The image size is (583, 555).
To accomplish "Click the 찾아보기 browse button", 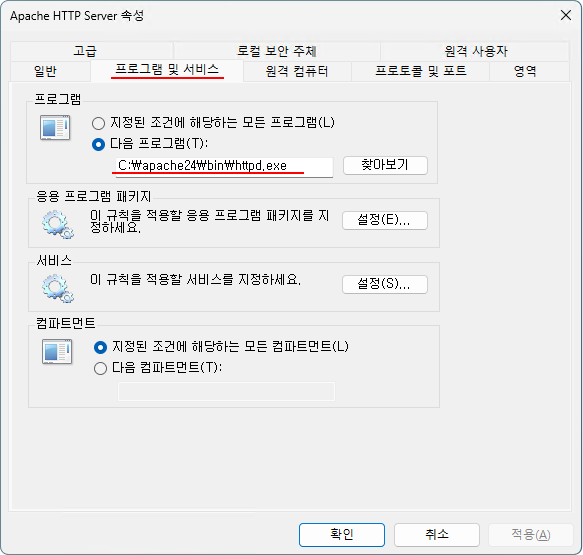I will 385,165.
